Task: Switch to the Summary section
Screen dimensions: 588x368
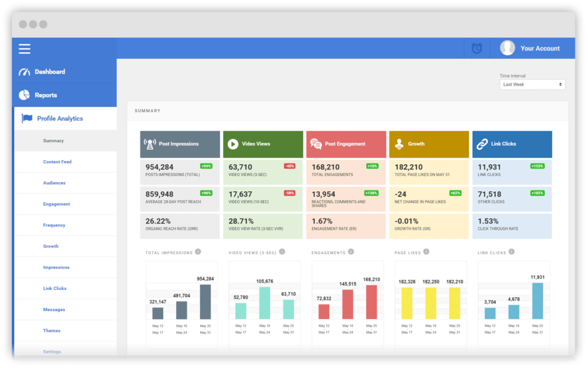Action: tap(53, 140)
